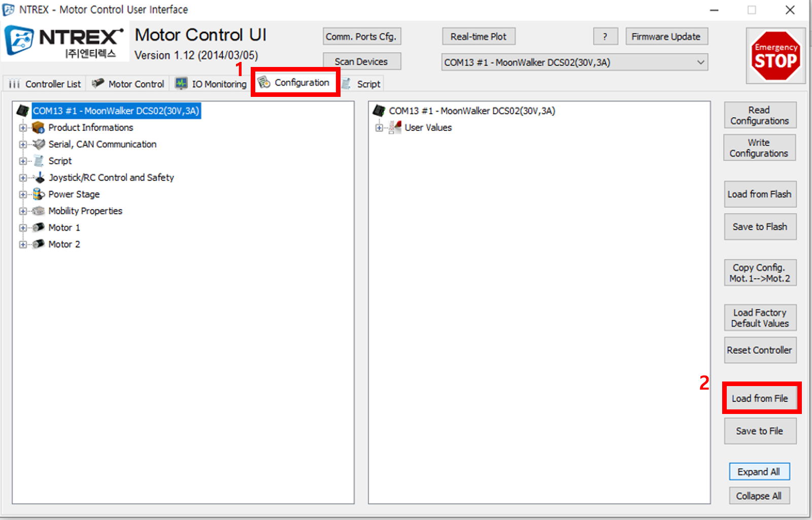
Task: Click the Mobility Properties icon
Action: pyautogui.click(x=39, y=211)
